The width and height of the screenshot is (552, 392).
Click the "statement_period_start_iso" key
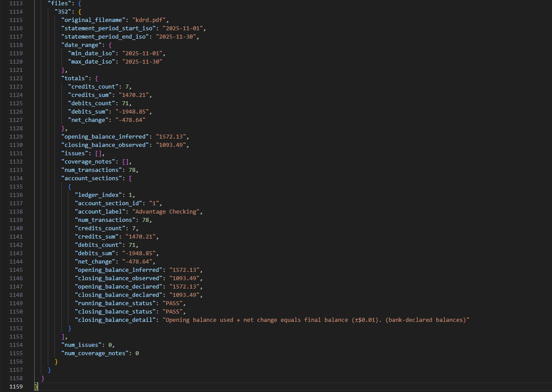[x=110, y=29]
